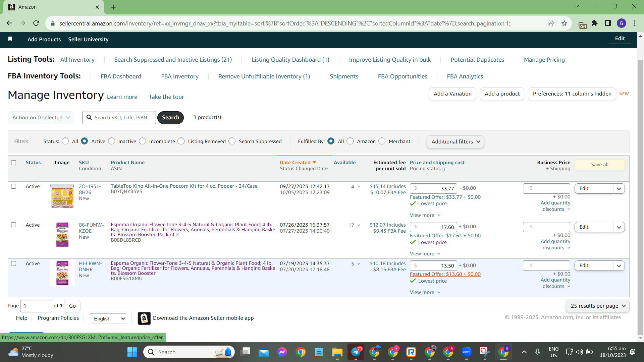644x362 pixels.
Task: Open Edit dropdown arrow for the $17.60 listing
Action: (619, 227)
